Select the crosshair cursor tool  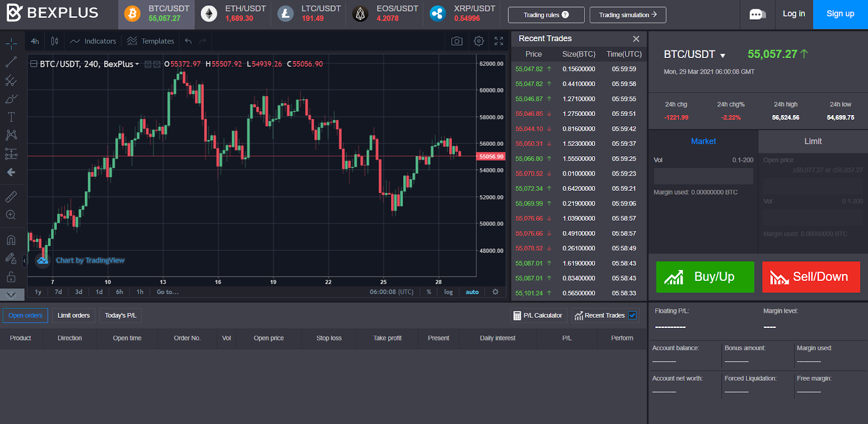(x=11, y=43)
